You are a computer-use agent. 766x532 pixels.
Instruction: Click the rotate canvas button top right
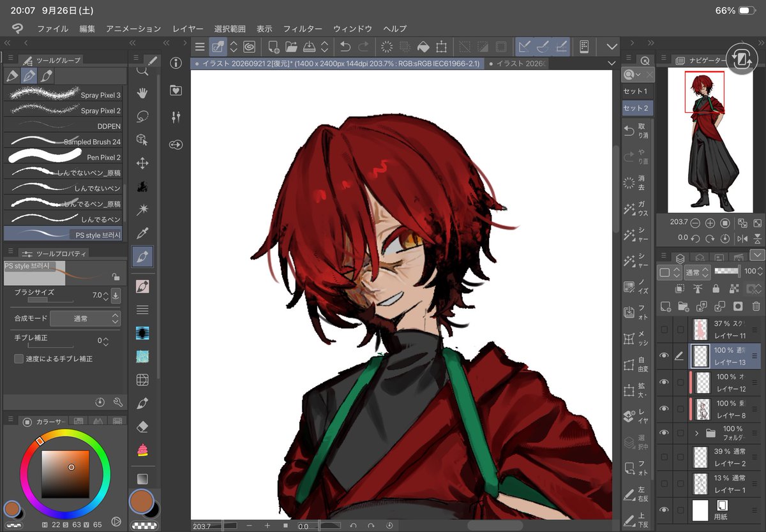pos(742,59)
